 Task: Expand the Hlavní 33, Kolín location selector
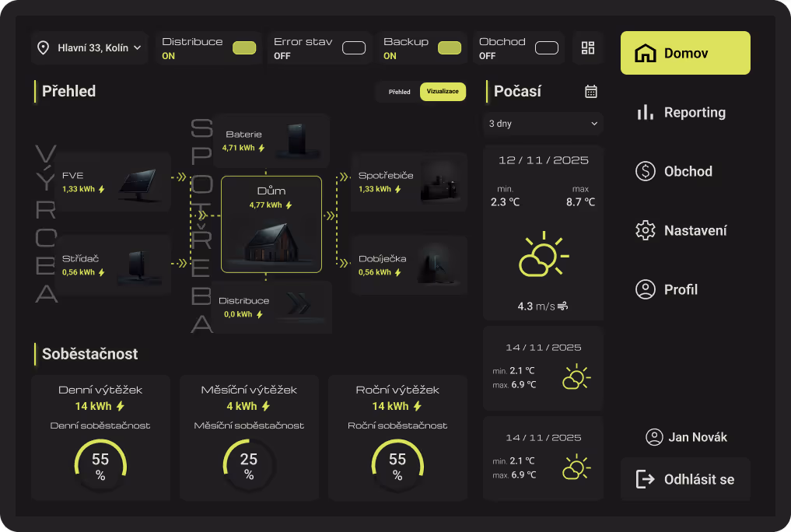[x=89, y=47]
